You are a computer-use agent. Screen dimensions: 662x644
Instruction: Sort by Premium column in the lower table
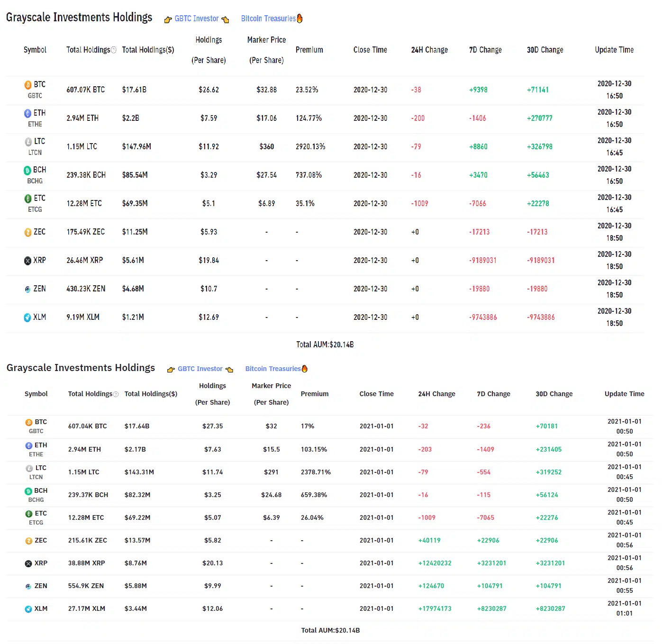tap(314, 394)
